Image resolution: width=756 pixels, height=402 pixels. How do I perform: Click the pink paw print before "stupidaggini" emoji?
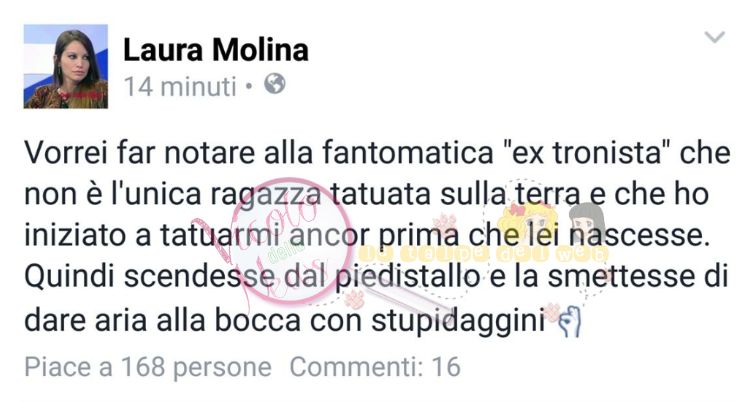pyautogui.click(x=553, y=312)
